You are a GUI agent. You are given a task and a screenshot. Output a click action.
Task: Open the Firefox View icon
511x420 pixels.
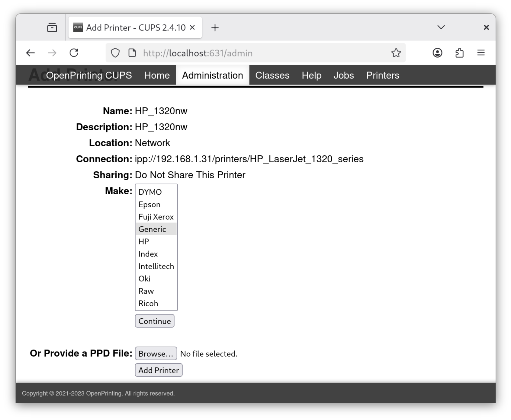(52, 28)
